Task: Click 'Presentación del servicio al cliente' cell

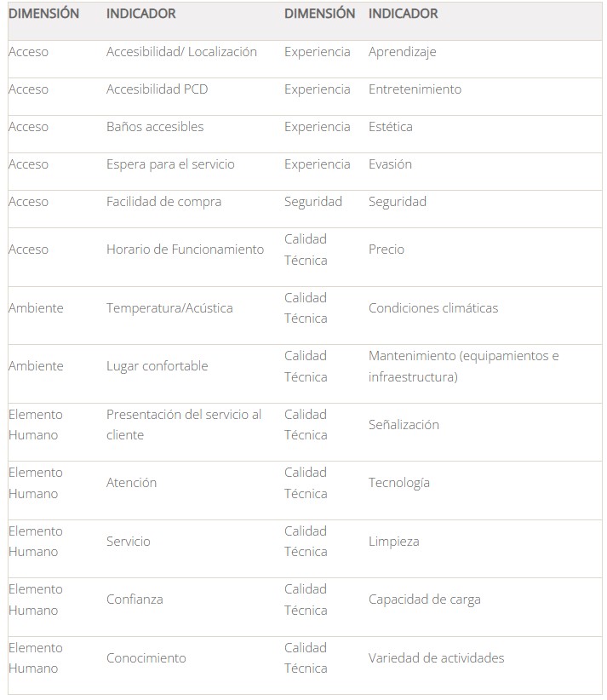Action: (184, 424)
